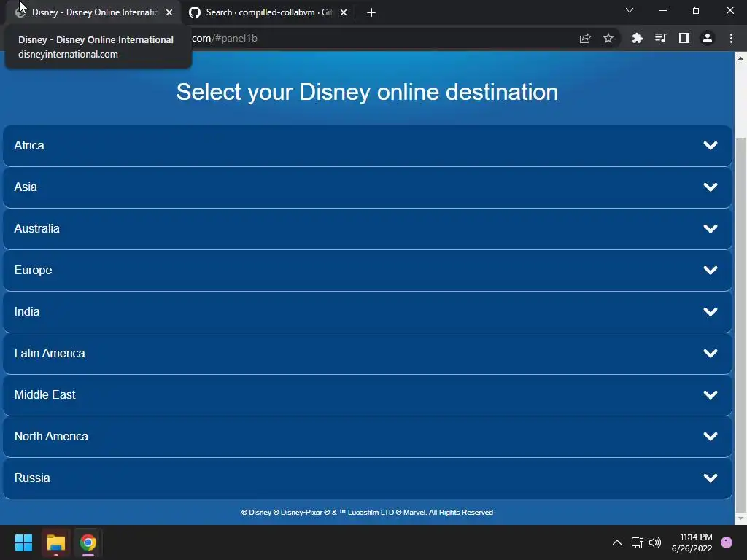Image resolution: width=747 pixels, height=560 pixels.
Task: Click the India label
Action: pos(27,311)
